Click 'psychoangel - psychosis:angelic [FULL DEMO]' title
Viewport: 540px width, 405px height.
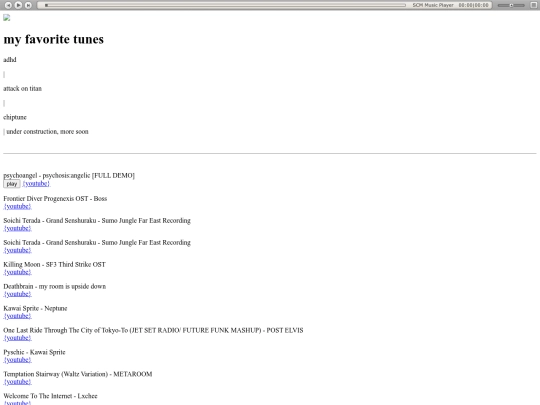click(69, 176)
